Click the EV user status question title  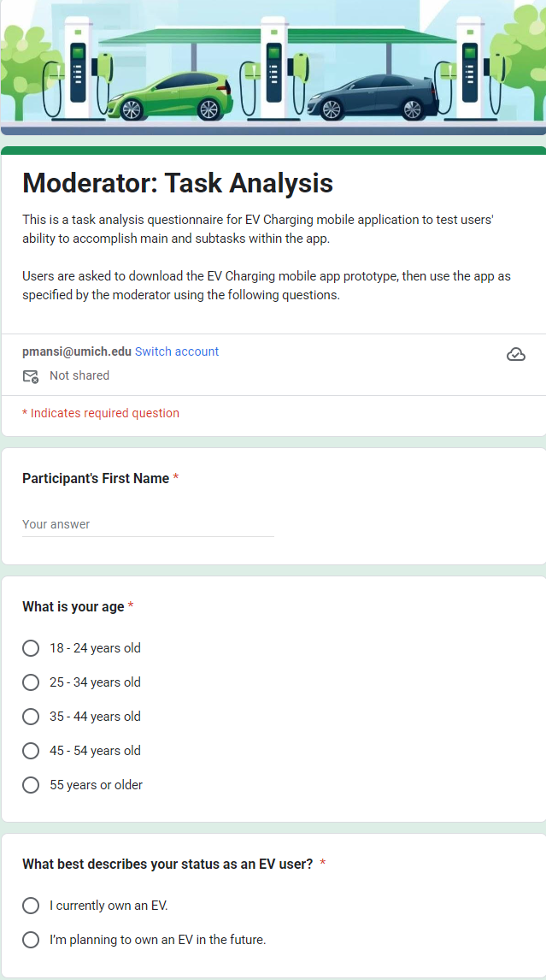tap(167, 864)
